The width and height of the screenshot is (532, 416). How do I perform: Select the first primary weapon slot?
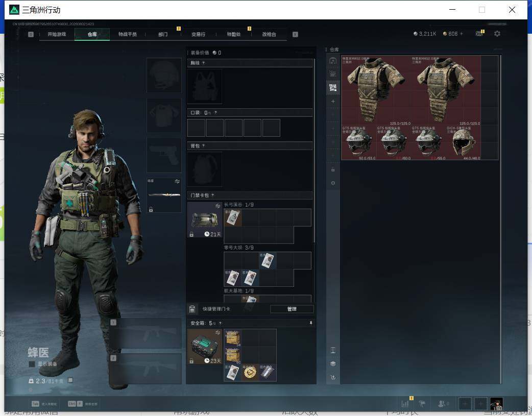(146, 333)
